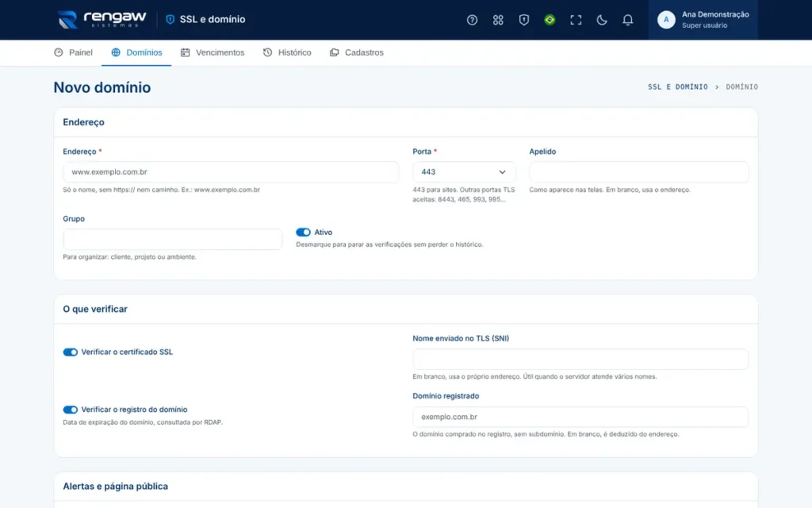This screenshot has width=812, height=508.
Task: Click the 'Apelido' field label
Action: point(542,152)
